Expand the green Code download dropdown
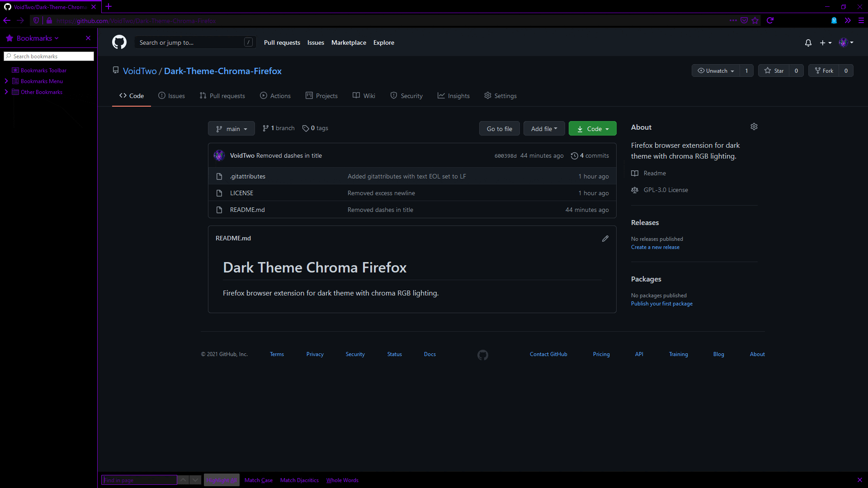Screen dimensions: 868x488 (x=593, y=129)
